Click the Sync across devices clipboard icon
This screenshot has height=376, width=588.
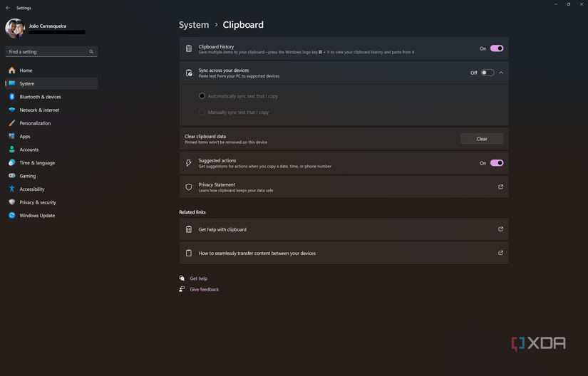(x=189, y=73)
